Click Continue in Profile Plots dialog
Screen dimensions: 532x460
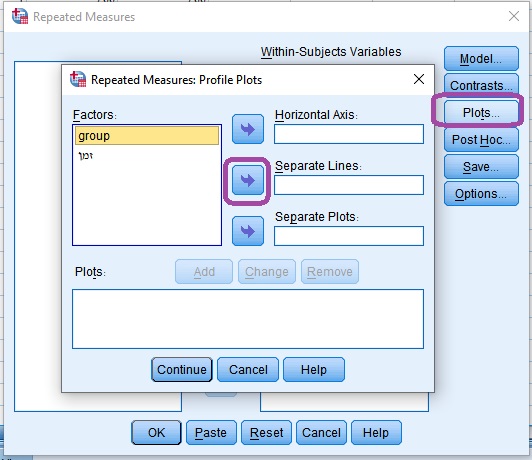182,369
